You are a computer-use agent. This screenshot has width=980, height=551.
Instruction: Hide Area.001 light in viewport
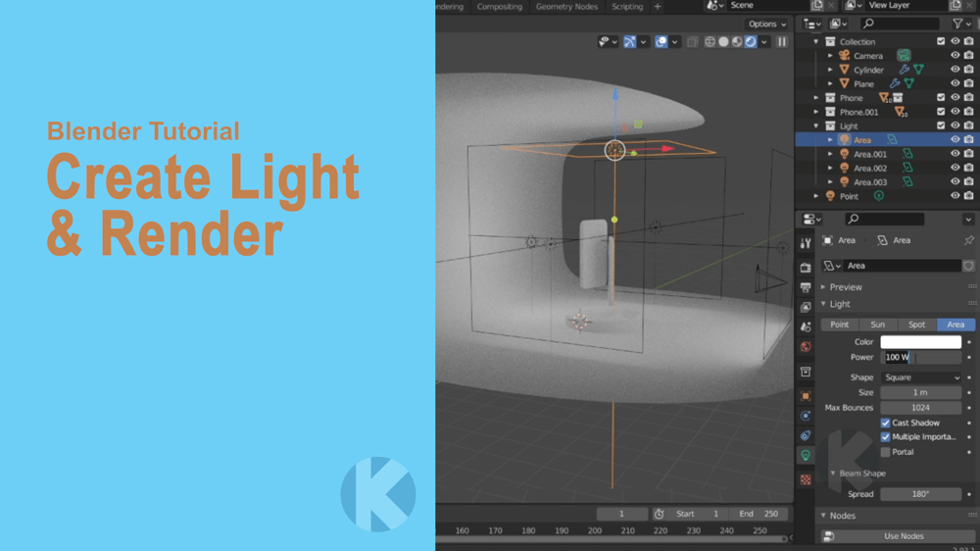pyautogui.click(x=955, y=154)
